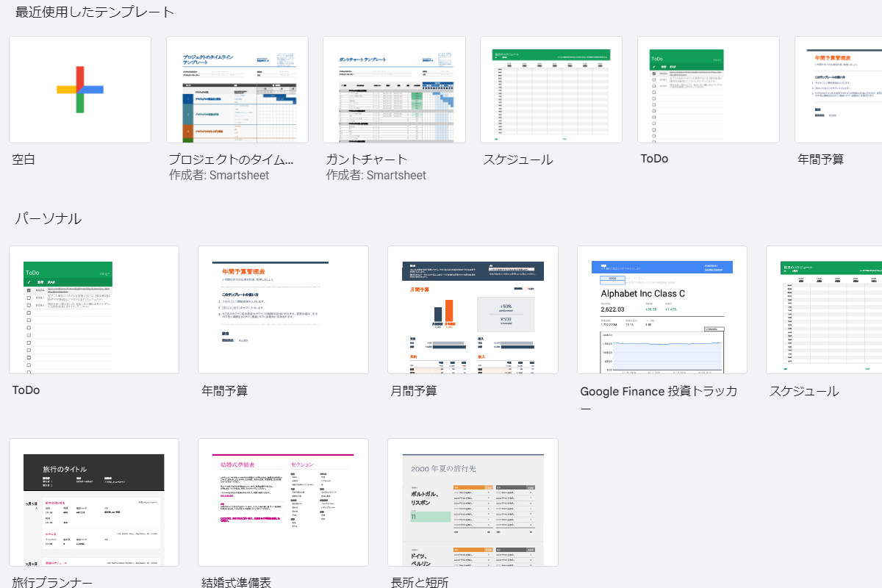Viewport: 882px width, 588px height.
Task: Click the 最近使用したテンプレート section heading
Action: pos(95,12)
